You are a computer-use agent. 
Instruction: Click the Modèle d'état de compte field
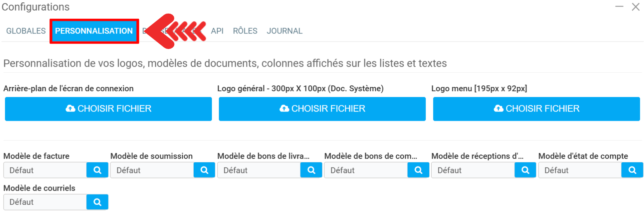click(580, 170)
